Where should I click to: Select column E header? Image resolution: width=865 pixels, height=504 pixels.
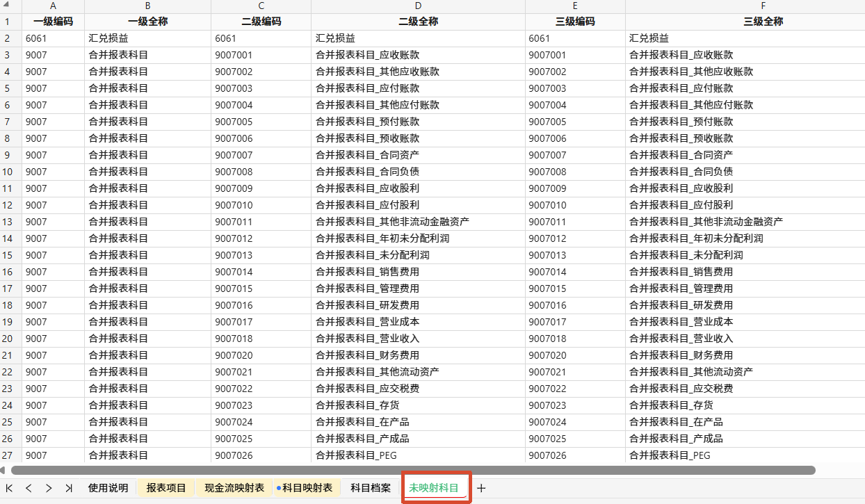coord(575,6)
